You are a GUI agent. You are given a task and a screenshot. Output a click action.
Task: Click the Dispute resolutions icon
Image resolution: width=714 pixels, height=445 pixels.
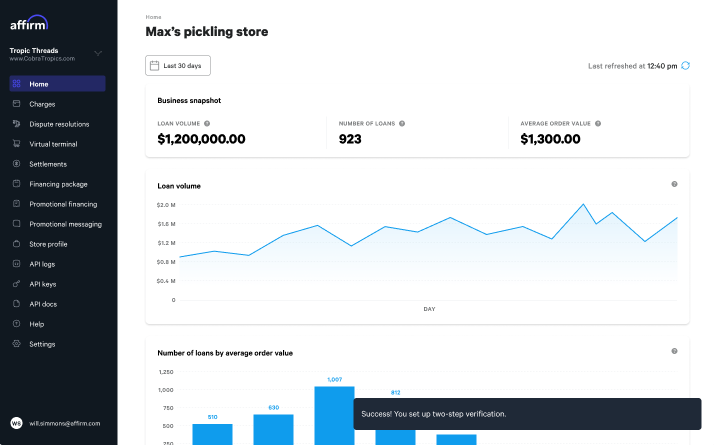[16, 124]
